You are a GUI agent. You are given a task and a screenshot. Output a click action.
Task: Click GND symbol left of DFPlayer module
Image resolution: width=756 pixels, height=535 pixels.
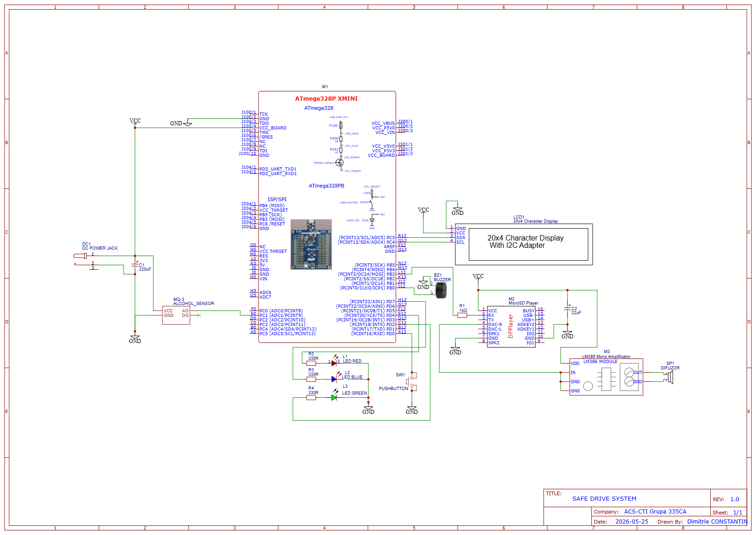455,350
